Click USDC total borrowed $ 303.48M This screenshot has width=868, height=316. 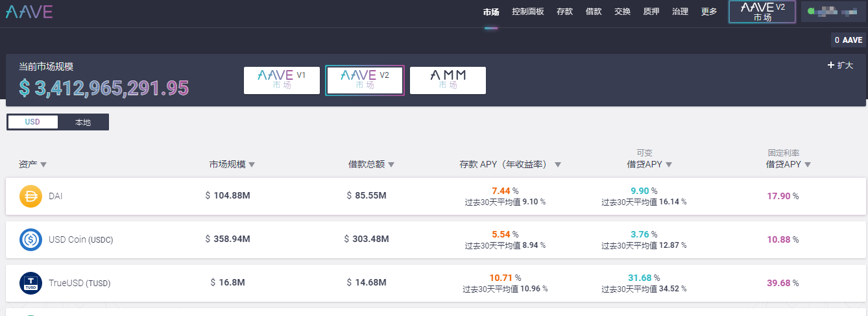(367, 239)
